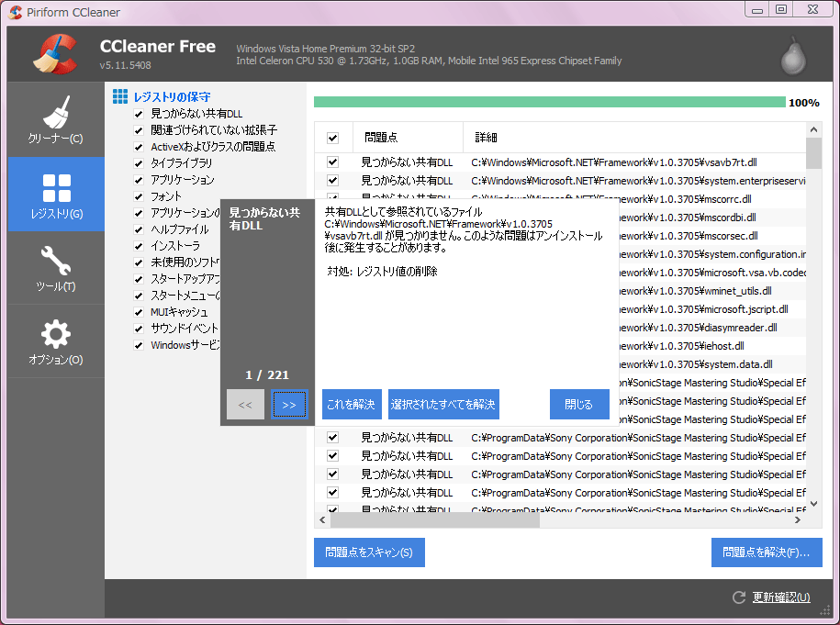Toggle Windowsサービス checkbox

(x=139, y=345)
